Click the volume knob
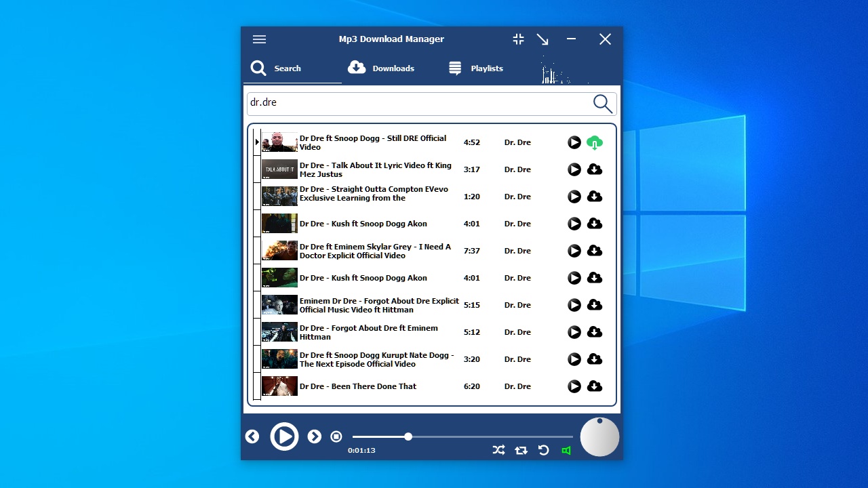Image resolution: width=868 pixels, height=488 pixels. coord(600,436)
